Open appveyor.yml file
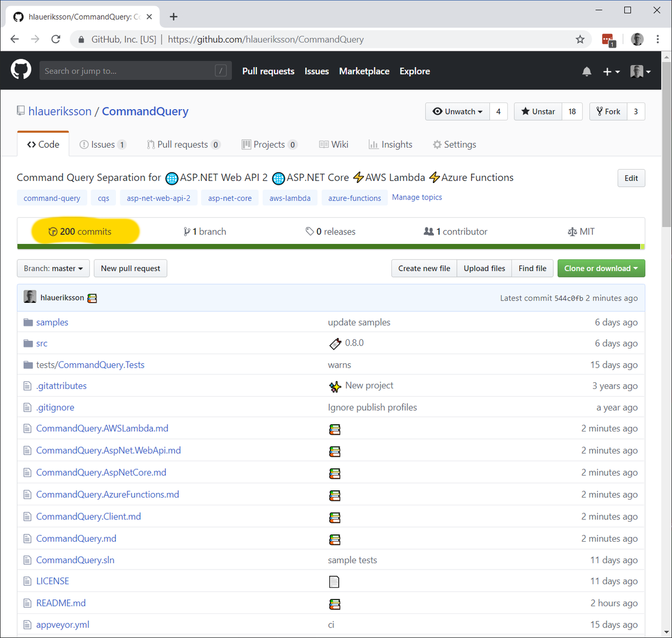672x638 pixels. (x=63, y=625)
